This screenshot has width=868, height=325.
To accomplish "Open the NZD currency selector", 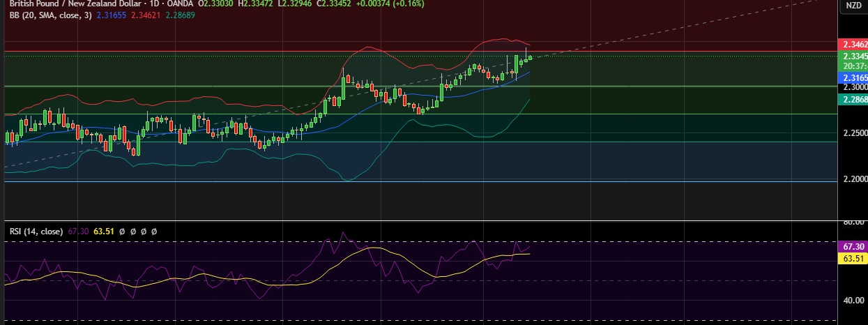I will [x=853, y=6].
